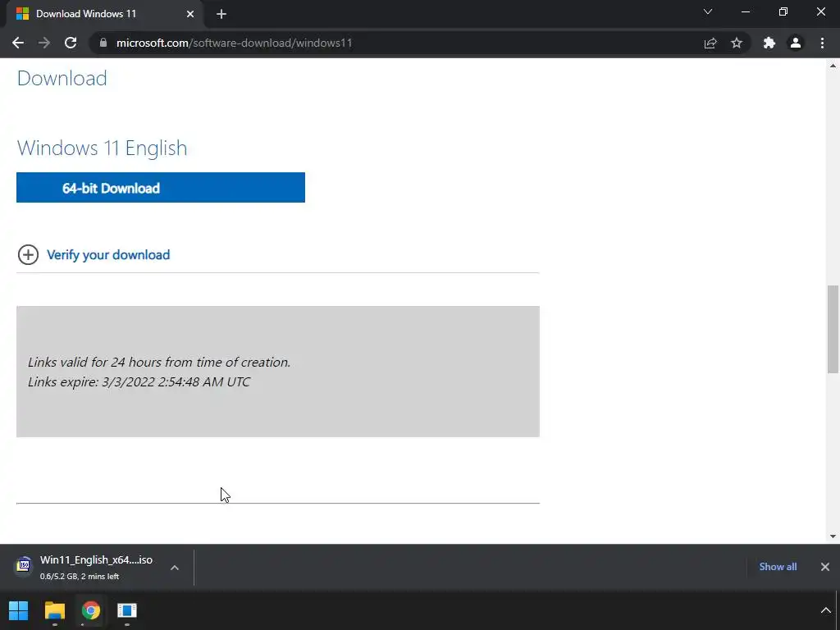The width and height of the screenshot is (840, 630).
Task: Close the Download Windows 11 tab
Action: (x=190, y=14)
